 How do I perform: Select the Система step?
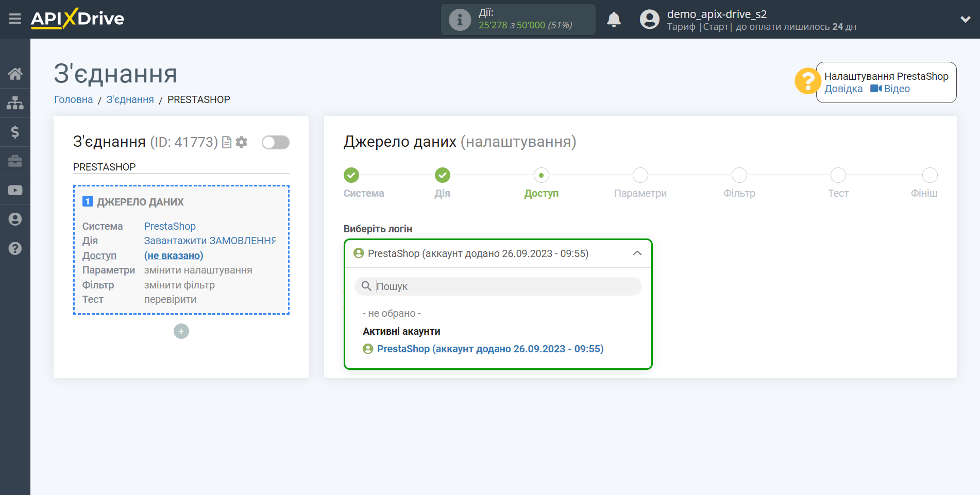[x=351, y=176]
